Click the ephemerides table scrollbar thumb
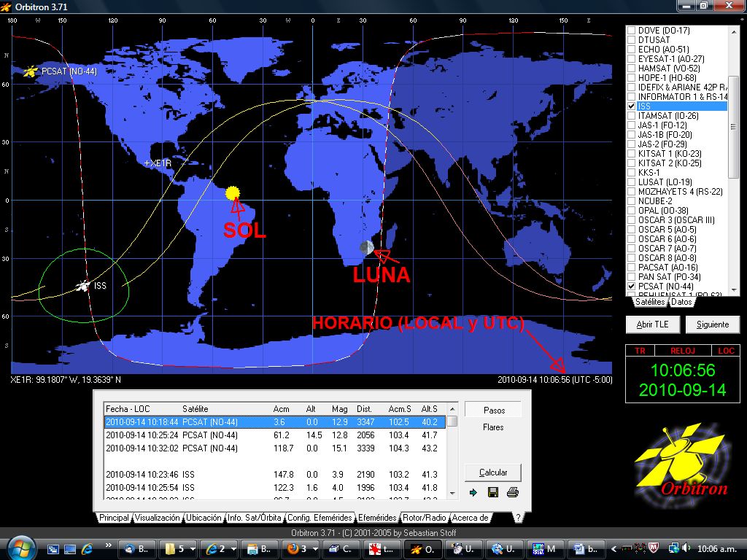 (x=452, y=421)
